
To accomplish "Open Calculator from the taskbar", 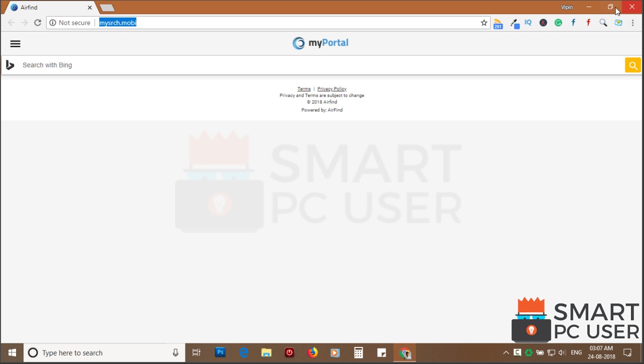I will [x=359, y=353].
